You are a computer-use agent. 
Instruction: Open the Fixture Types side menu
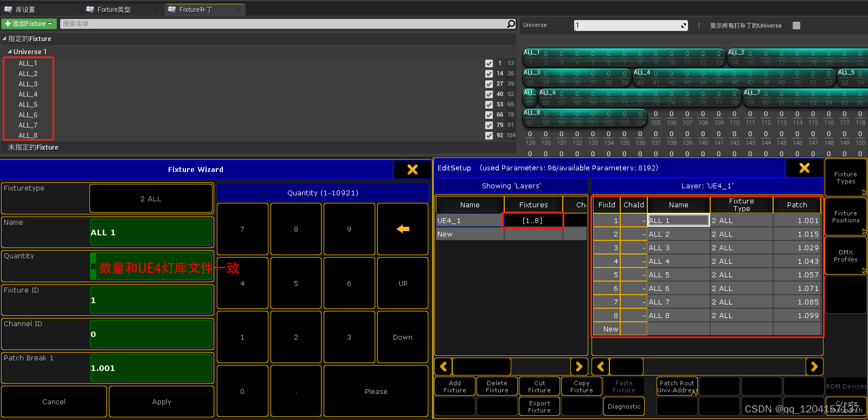point(845,177)
